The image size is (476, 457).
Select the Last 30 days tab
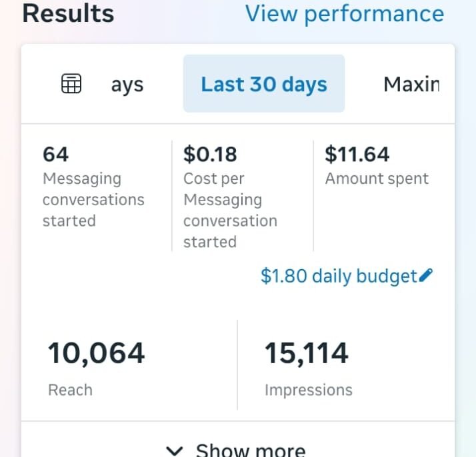pyautogui.click(x=264, y=84)
